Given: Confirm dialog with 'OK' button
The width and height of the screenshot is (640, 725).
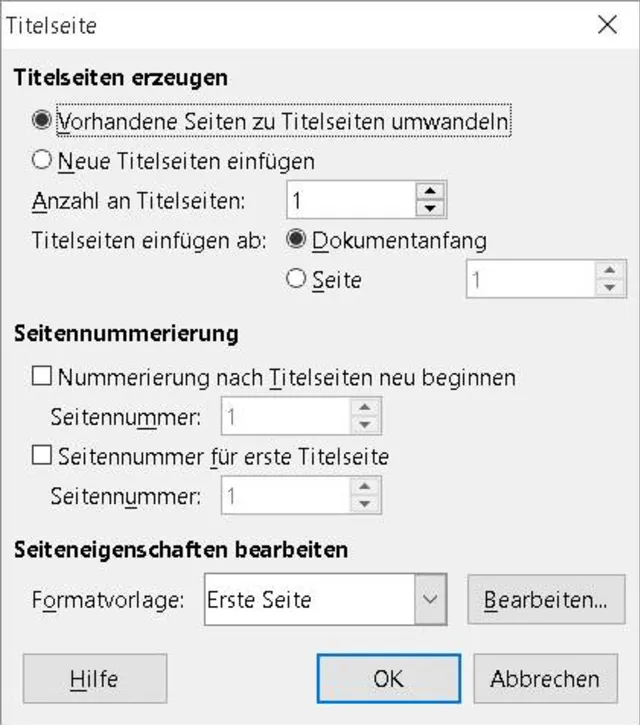Looking at the screenshot, I should [388, 680].
